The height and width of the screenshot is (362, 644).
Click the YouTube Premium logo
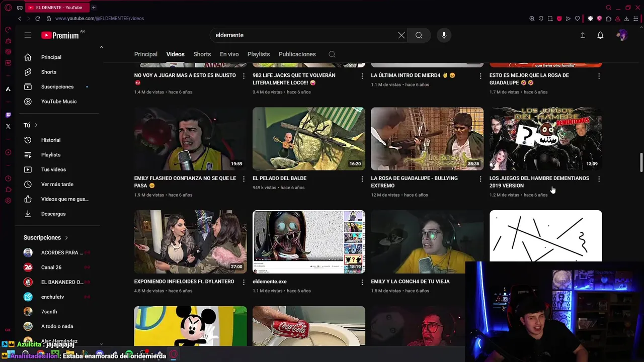[x=60, y=35]
